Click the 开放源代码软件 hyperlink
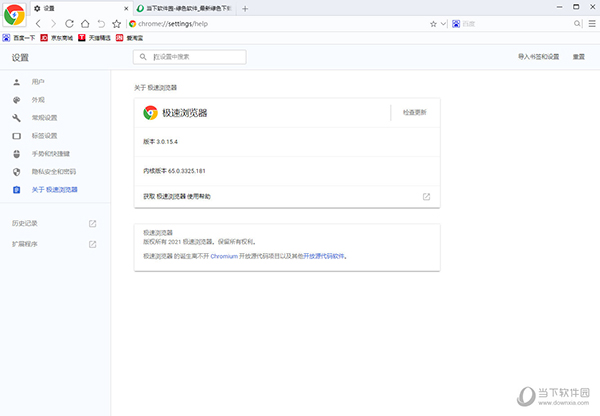 pyautogui.click(x=324, y=256)
